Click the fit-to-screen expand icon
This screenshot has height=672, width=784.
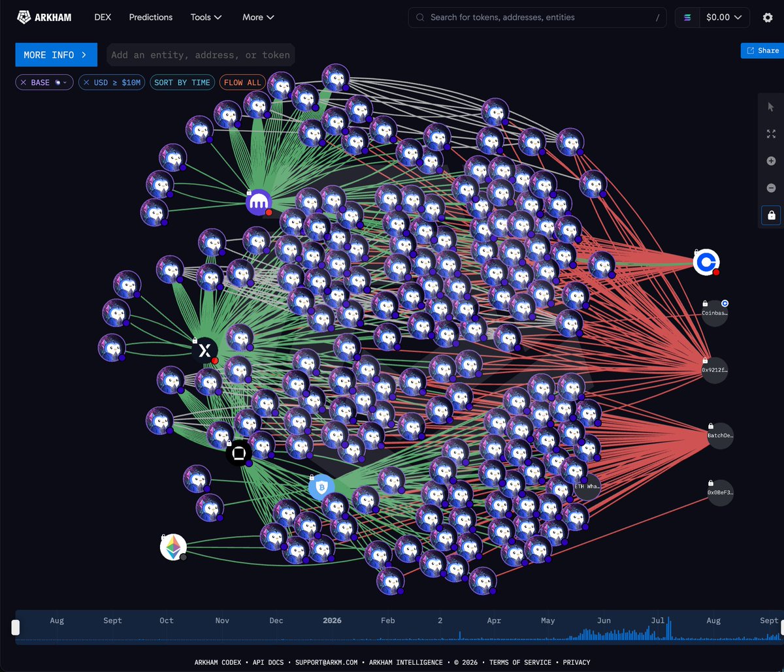pyautogui.click(x=771, y=134)
